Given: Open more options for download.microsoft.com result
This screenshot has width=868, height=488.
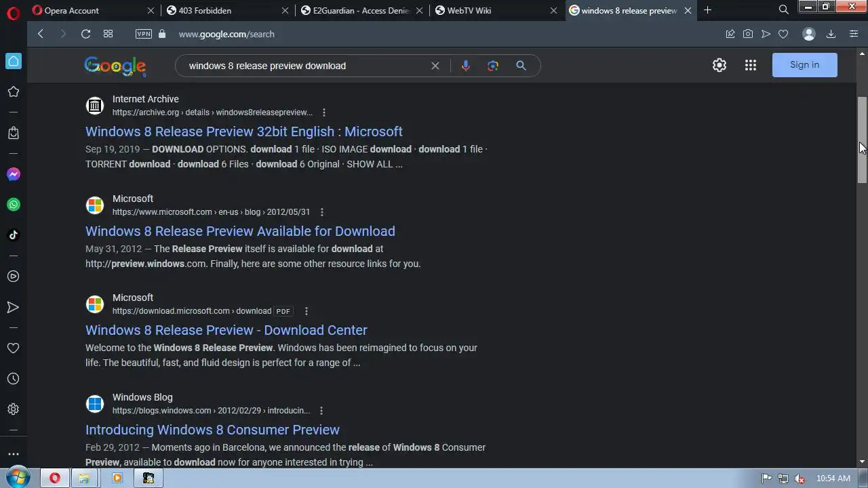Looking at the screenshot, I should (x=306, y=311).
